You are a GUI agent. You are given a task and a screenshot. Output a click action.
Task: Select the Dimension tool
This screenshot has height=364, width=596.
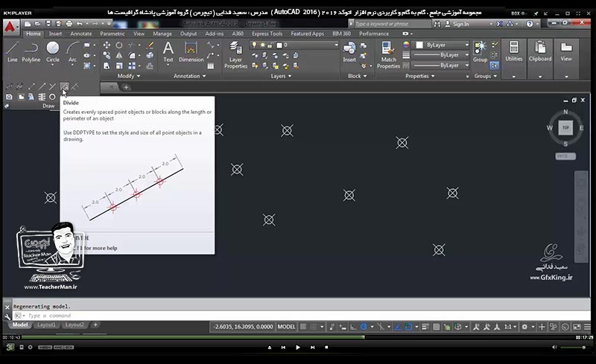191,52
